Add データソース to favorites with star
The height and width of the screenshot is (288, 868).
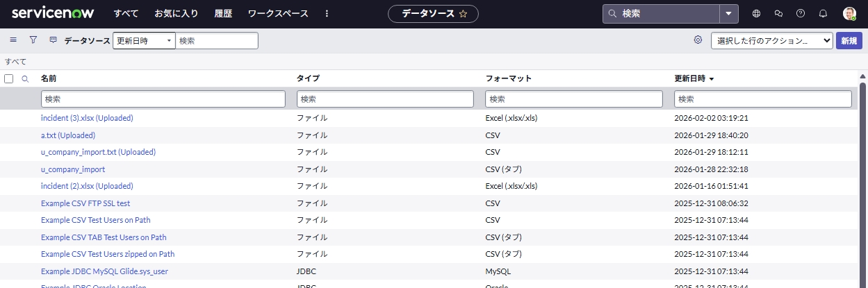(x=463, y=14)
